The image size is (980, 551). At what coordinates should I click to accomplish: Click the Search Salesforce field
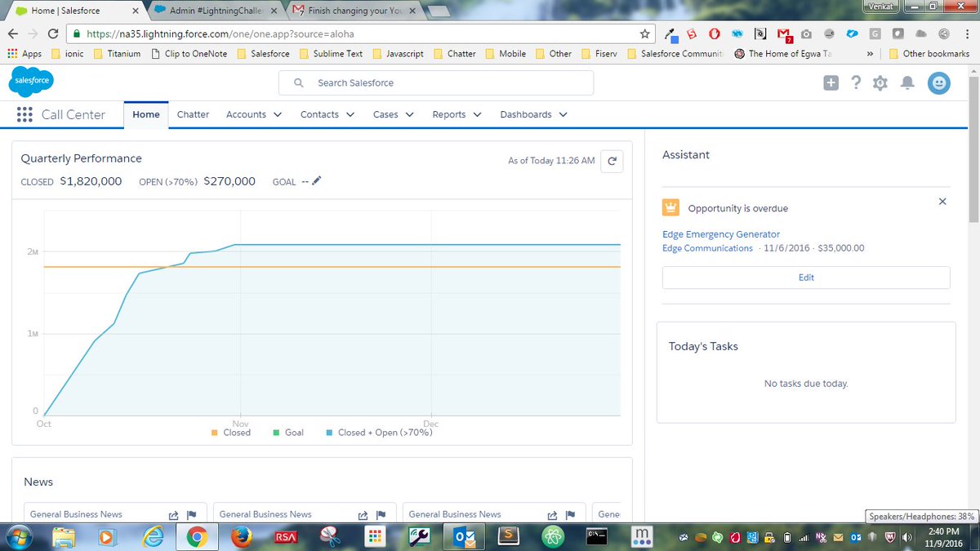[x=436, y=82]
